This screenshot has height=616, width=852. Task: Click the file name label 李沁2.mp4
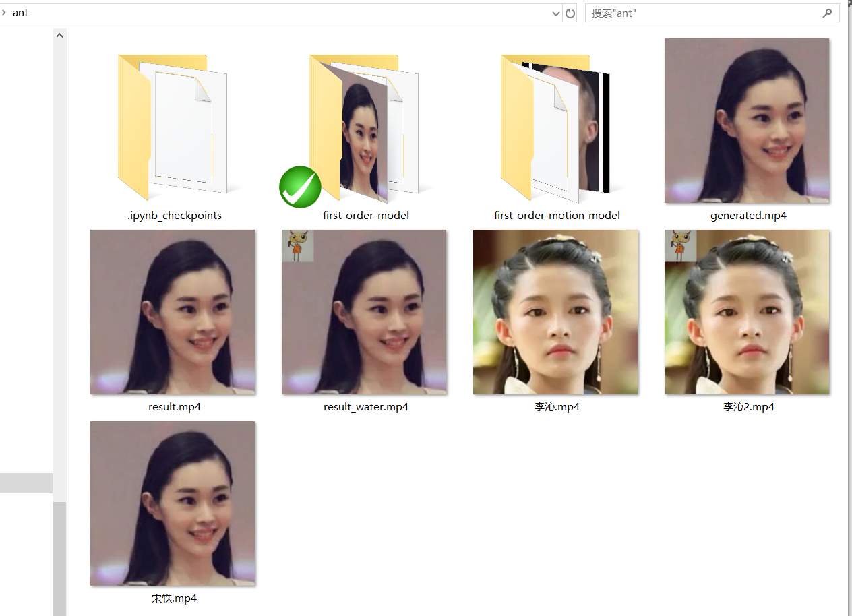[748, 407]
